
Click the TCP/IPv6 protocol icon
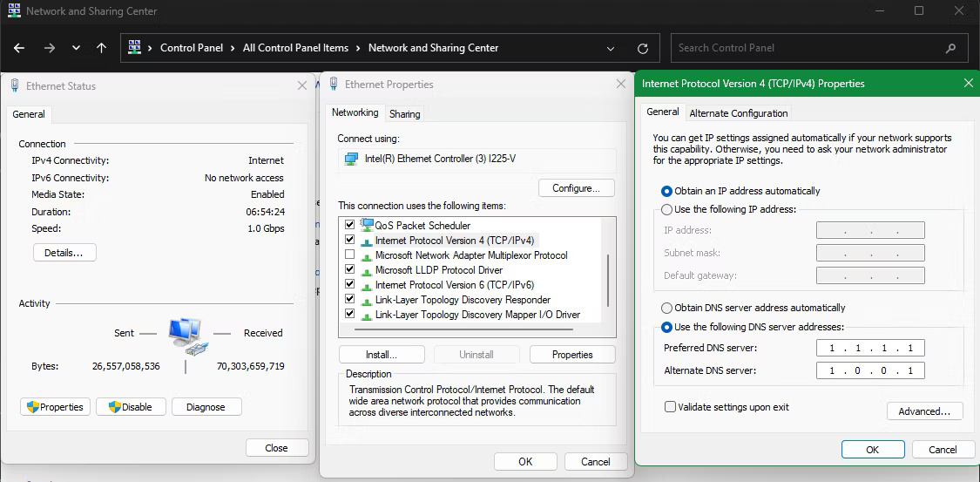pyautogui.click(x=367, y=285)
